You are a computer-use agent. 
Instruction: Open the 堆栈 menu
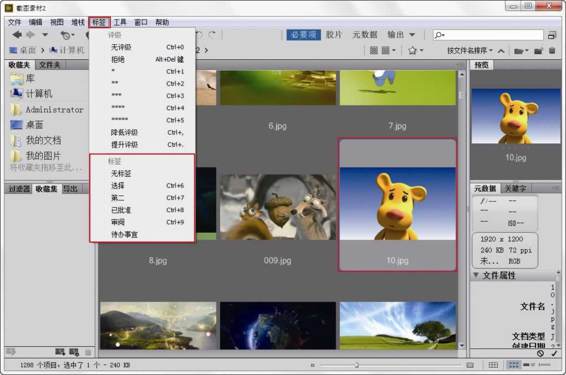78,22
